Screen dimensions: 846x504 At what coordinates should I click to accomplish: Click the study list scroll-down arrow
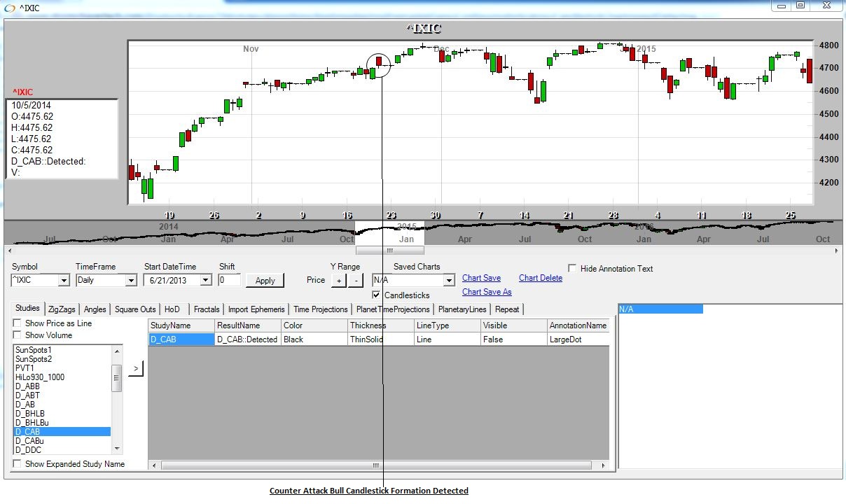[117, 449]
